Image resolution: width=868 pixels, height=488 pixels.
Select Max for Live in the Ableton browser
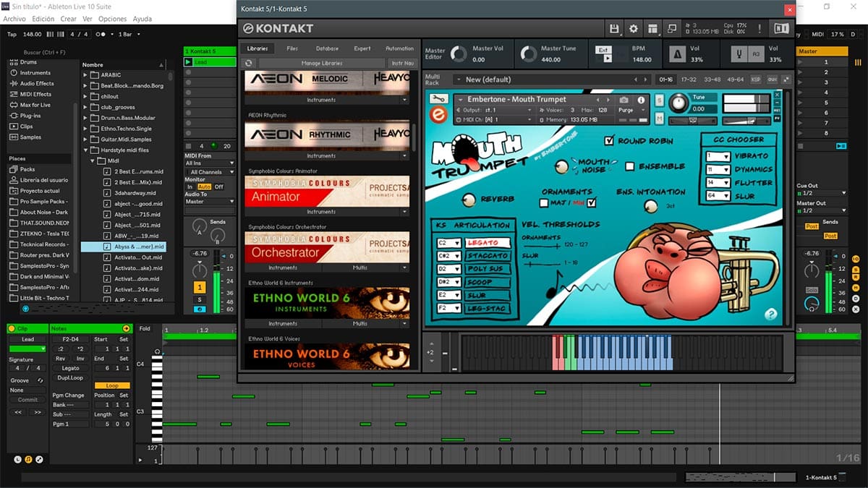point(35,105)
